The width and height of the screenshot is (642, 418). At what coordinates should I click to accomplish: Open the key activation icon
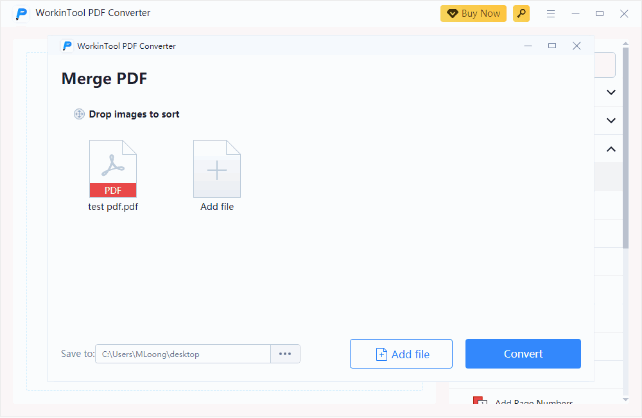pos(521,14)
